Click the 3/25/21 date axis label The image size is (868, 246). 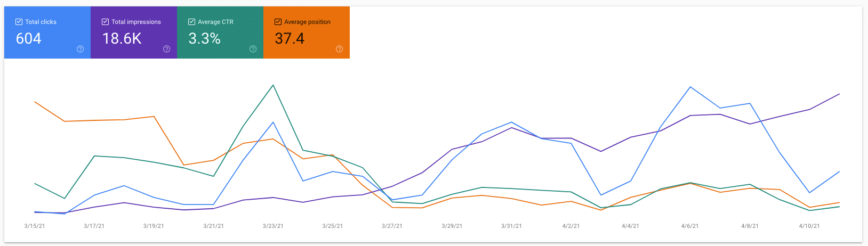[333, 226]
